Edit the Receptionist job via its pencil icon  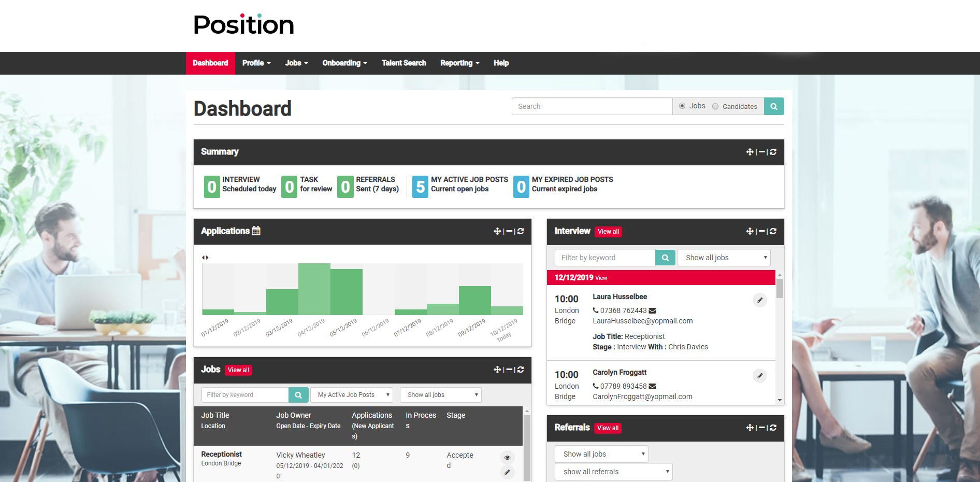(x=507, y=472)
